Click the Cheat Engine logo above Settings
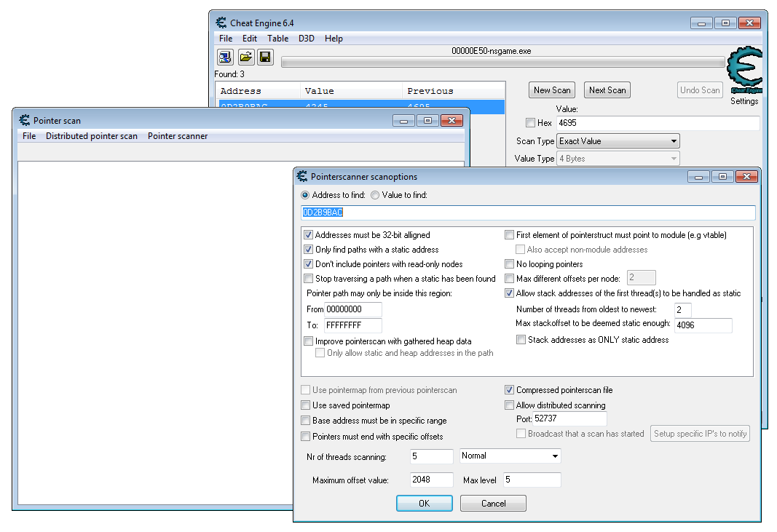777x532 pixels. (744, 70)
